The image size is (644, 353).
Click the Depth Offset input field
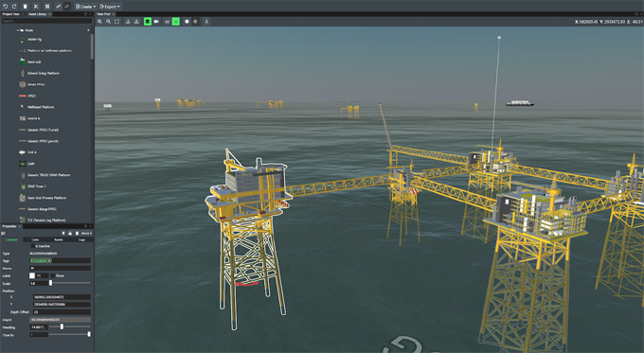tap(62, 312)
